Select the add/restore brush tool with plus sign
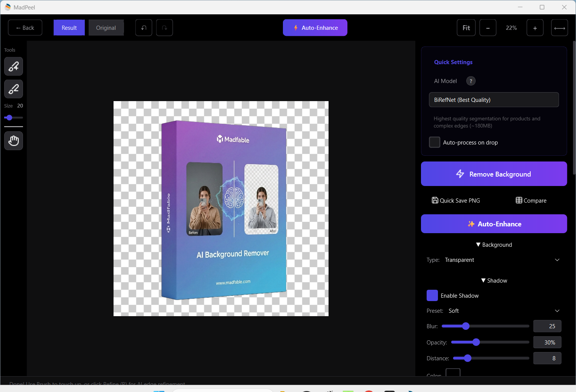 (14, 66)
